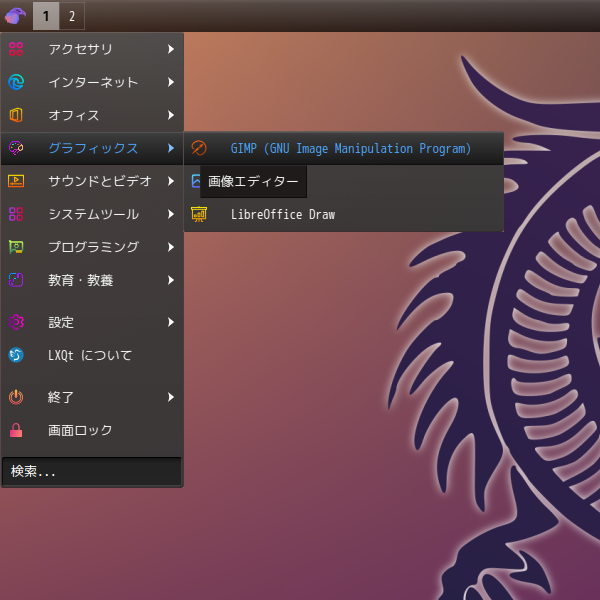The width and height of the screenshot is (600, 600).
Task: Click the アクセサリ category icon
Action: pos(16,49)
